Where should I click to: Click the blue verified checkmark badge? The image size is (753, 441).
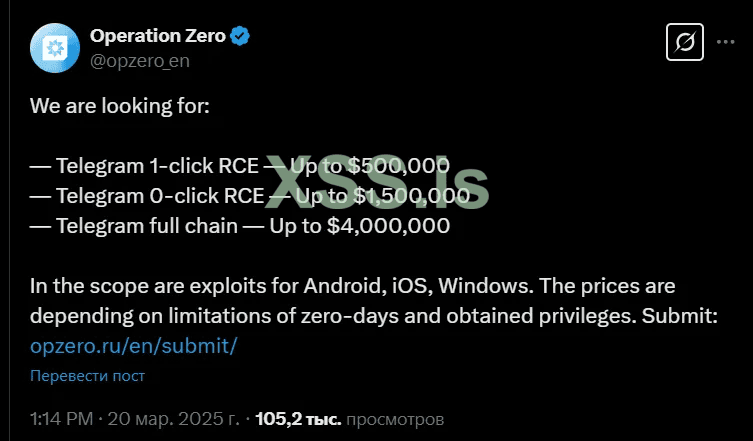coord(240,37)
